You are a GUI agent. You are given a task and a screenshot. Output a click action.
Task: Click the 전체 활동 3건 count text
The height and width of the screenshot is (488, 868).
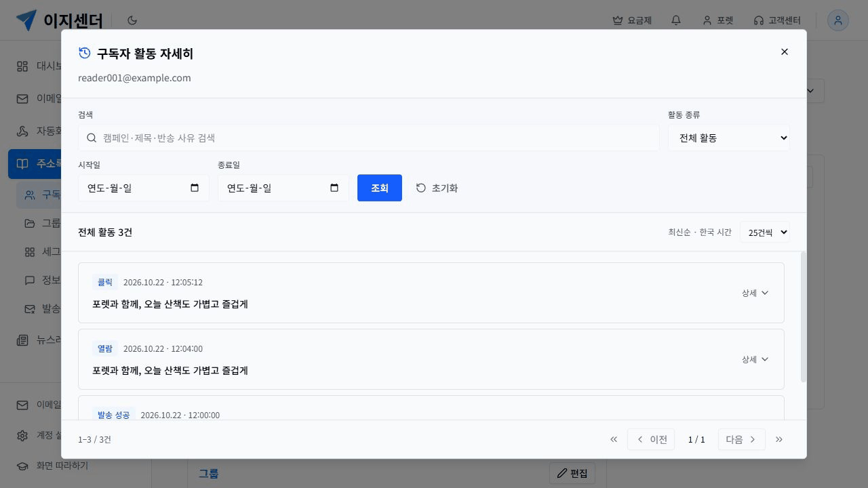[x=105, y=232]
